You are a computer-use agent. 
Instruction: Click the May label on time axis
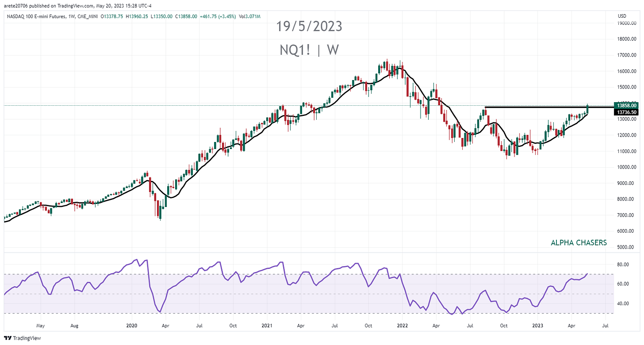point(40,325)
